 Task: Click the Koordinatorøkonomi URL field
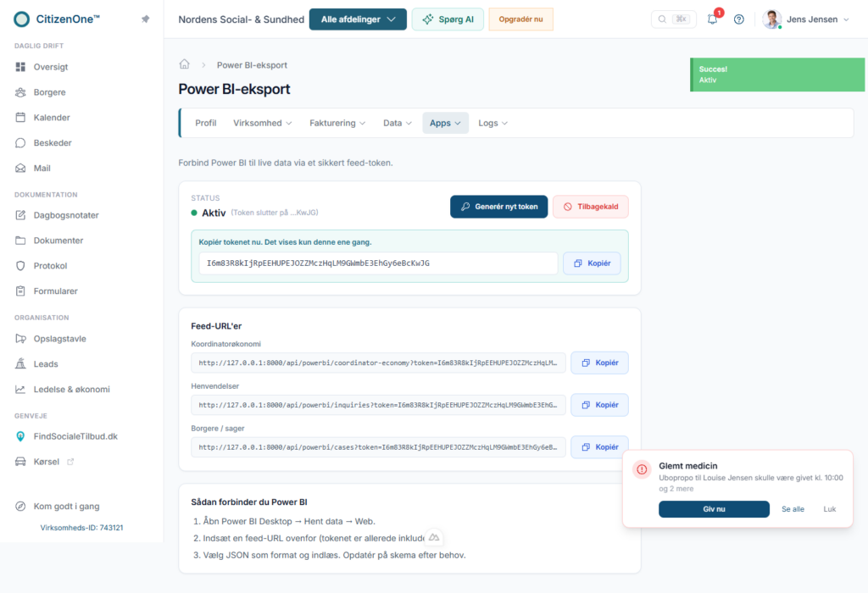click(x=378, y=363)
